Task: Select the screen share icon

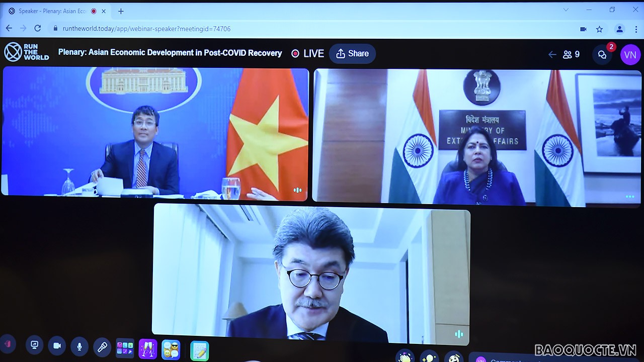Action: click(x=34, y=345)
